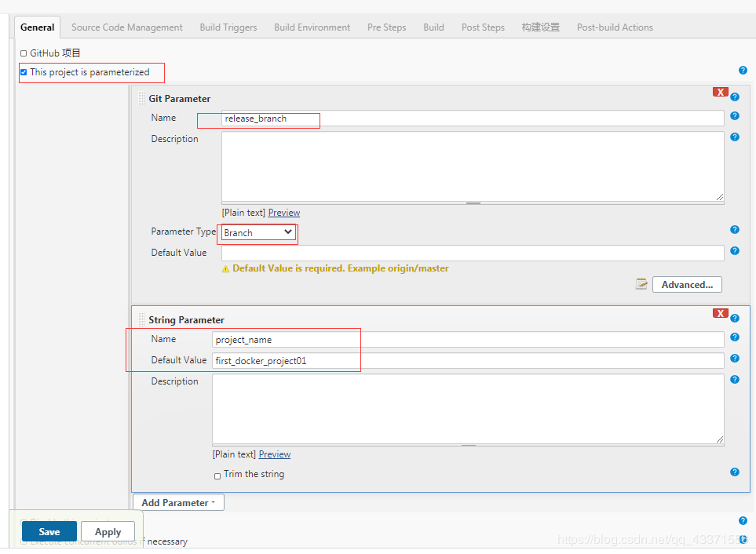Switch to Source Code Management tab
Screen dimensions: 756x554
pos(126,27)
